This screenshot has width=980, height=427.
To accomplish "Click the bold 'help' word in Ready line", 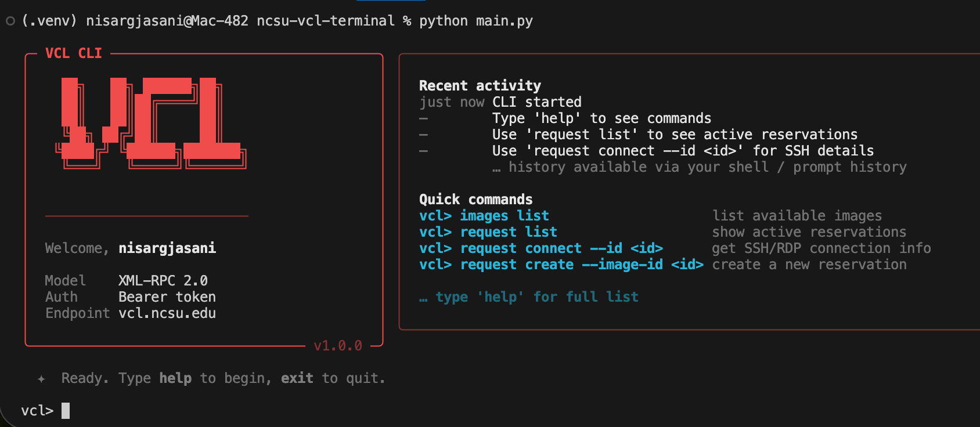I will [x=175, y=378].
